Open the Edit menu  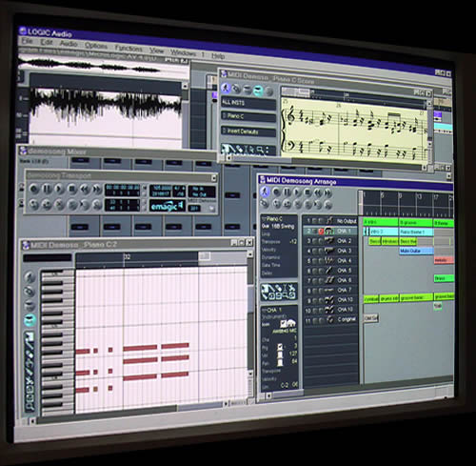46,42
